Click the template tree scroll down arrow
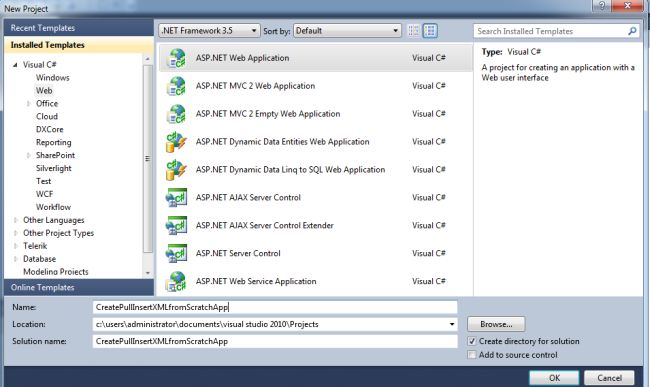 [x=148, y=273]
